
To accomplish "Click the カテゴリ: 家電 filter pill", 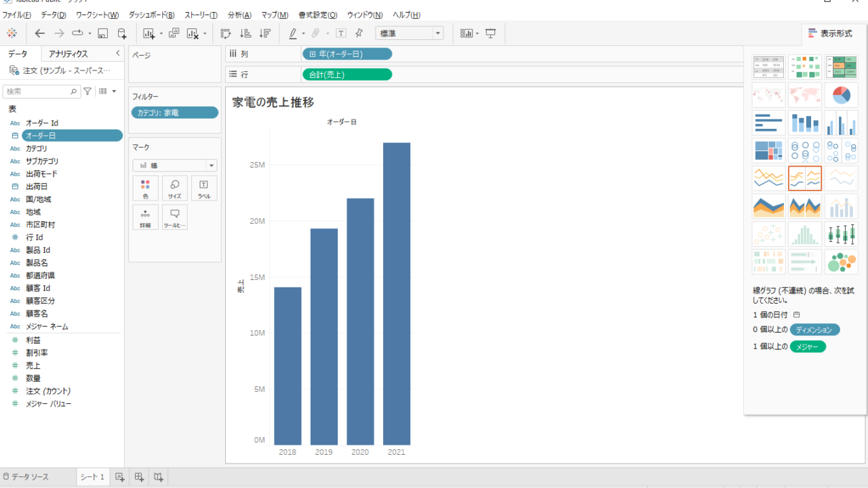I will [x=175, y=113].
